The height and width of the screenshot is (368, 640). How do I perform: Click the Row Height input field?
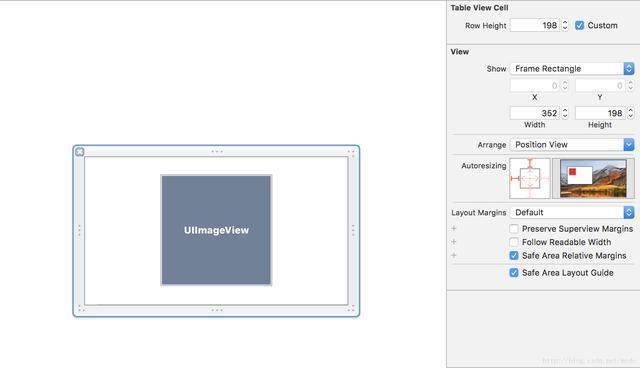pyautogui.click(x=535, y=25)
